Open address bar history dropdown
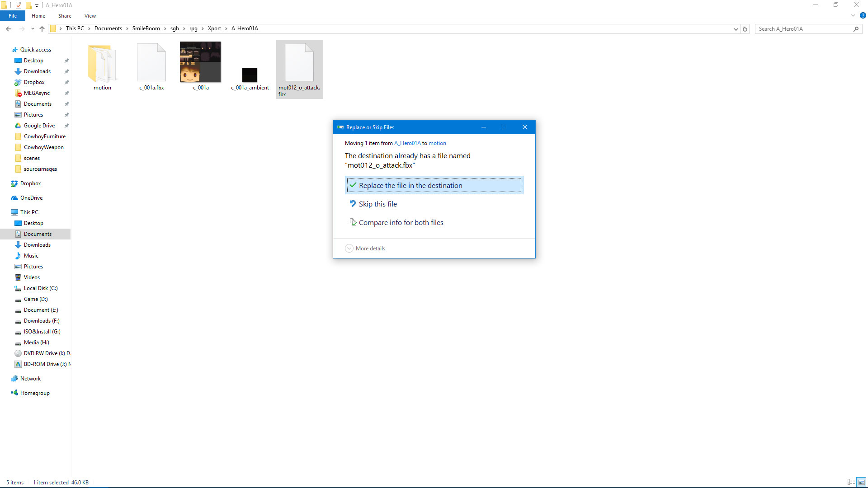This screenshot has width=868, height=488. point(736,29)
